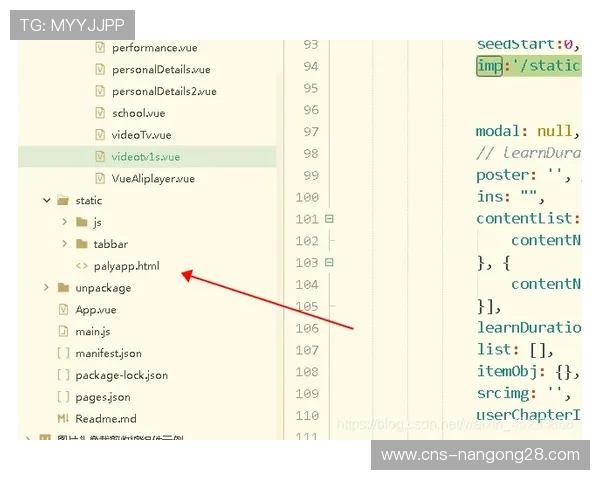Screen dimensions: 600x480
Task: Expand the js folder chevron
Action: click(x=65, y=222)
